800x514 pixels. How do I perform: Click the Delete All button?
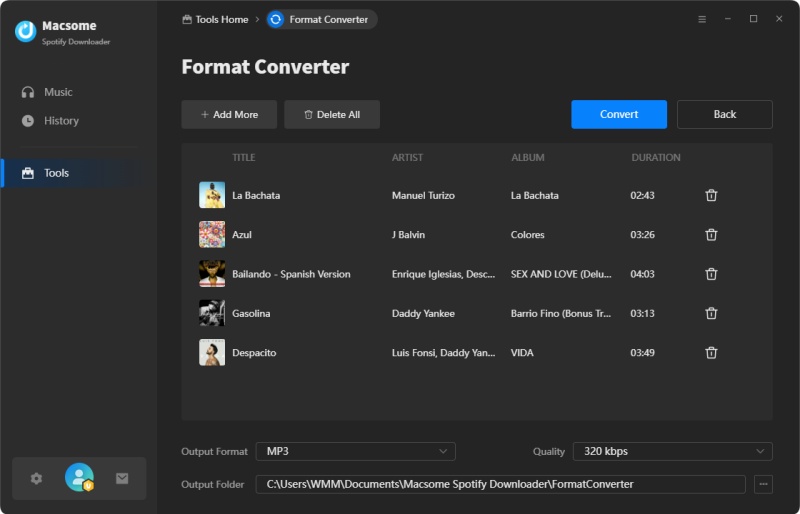(x=332, y=114)
